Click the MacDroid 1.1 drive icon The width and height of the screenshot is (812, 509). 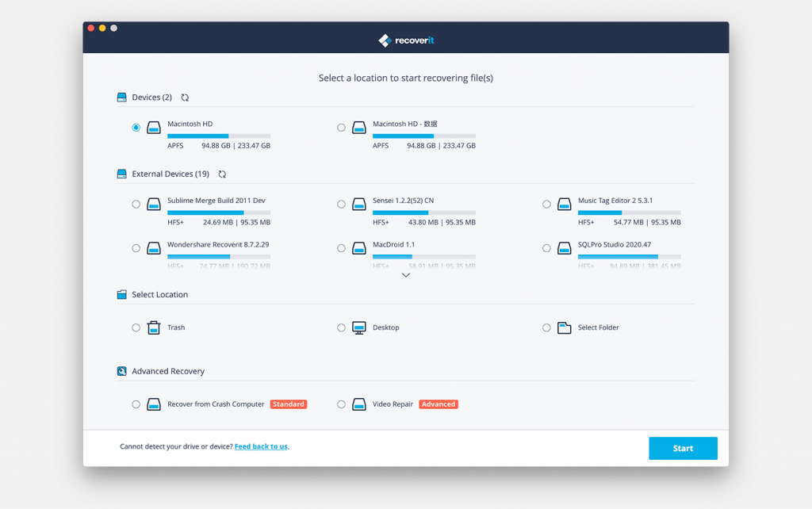click(x=359, y=248)
